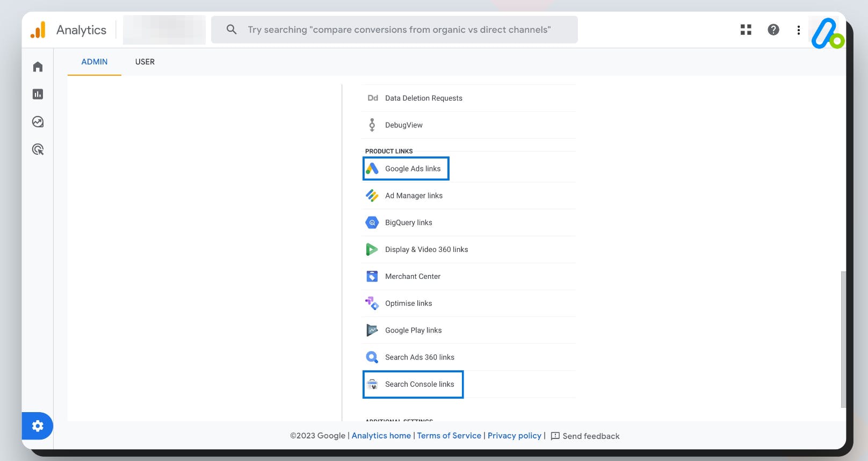Viewport: 868px width, 461px height.
Task: Click the Data Deletion Requests Dd icon
Action: coord(372,98)
